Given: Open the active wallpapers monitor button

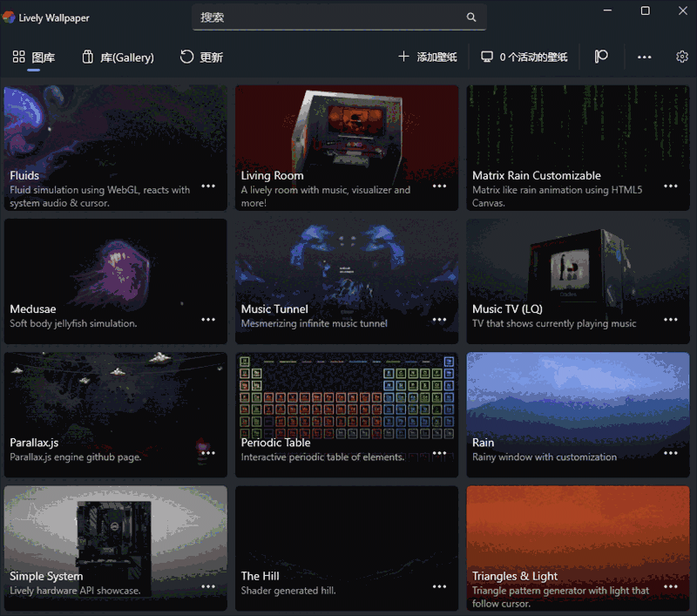Looking at the screenshot, I should (524, 57).
